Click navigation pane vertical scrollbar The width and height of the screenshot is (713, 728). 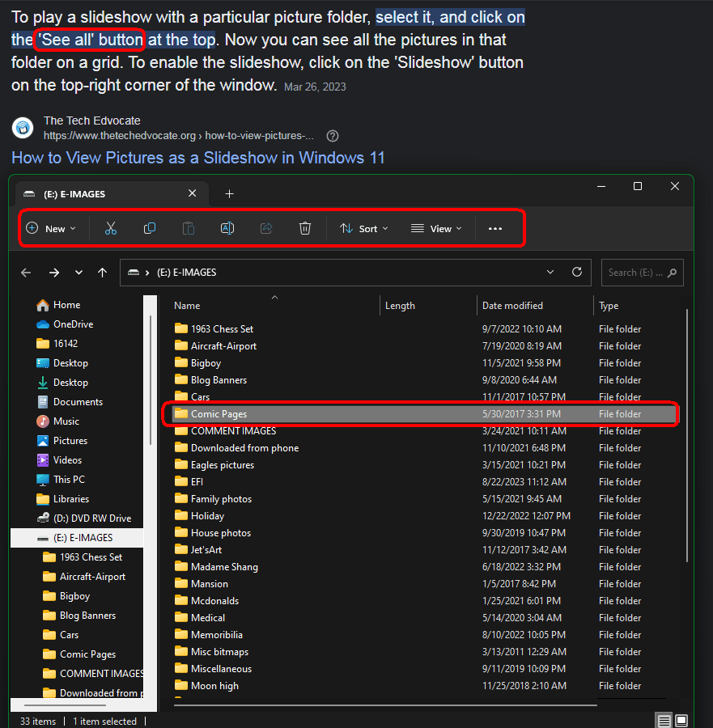pyautogui.click(x=150, y=380)
